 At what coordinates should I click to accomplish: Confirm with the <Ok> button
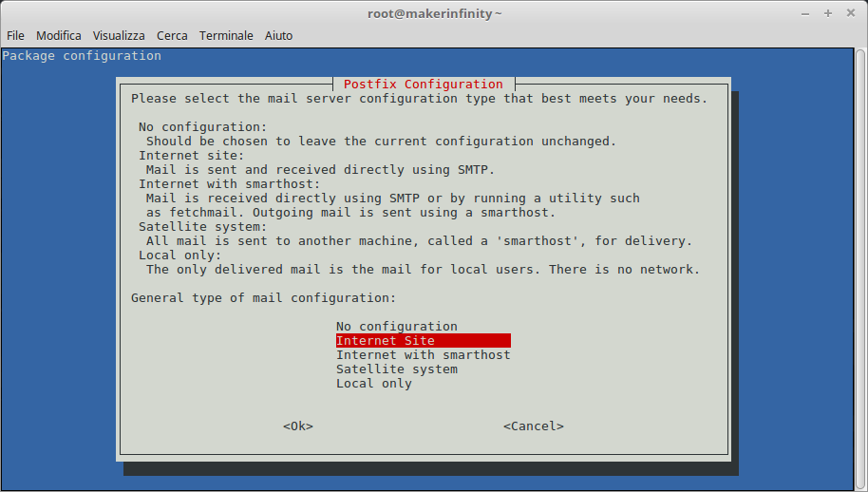pyautogui.click(x=298, y=426)
